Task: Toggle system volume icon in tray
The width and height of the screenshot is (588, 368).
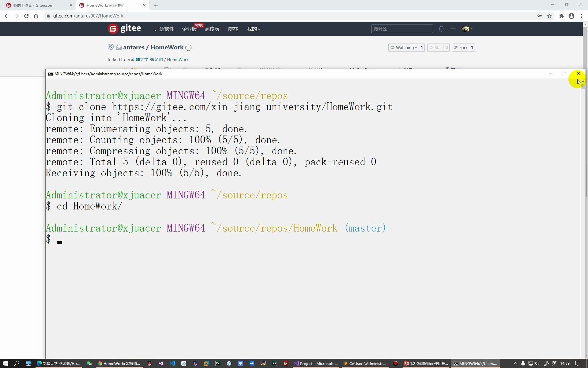Action: pos(537,363)
